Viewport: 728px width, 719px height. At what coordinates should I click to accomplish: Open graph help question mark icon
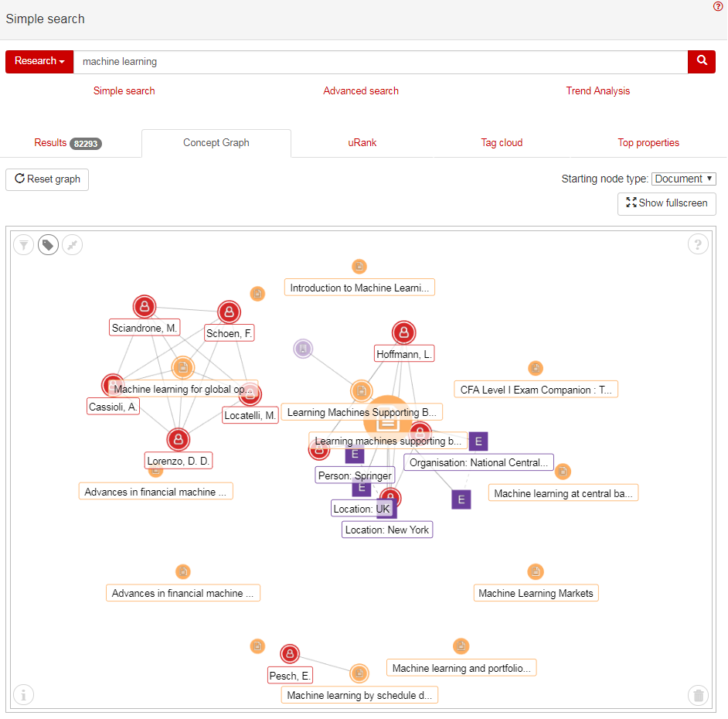[698, 245]
